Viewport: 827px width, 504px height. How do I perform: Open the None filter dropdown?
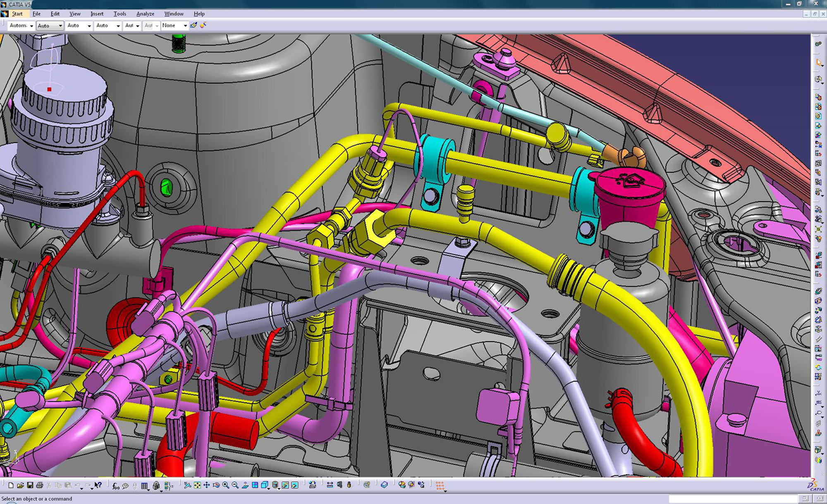pos(184,25)
